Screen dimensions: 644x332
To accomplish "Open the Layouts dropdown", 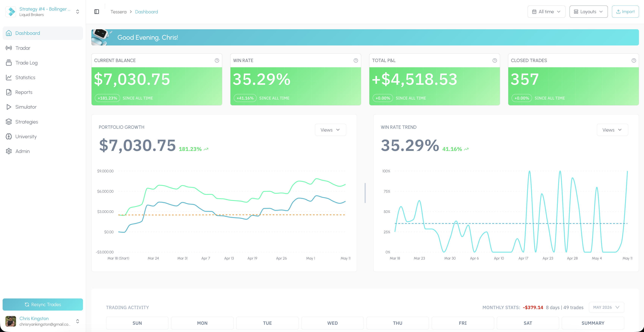I will (588, 12).
